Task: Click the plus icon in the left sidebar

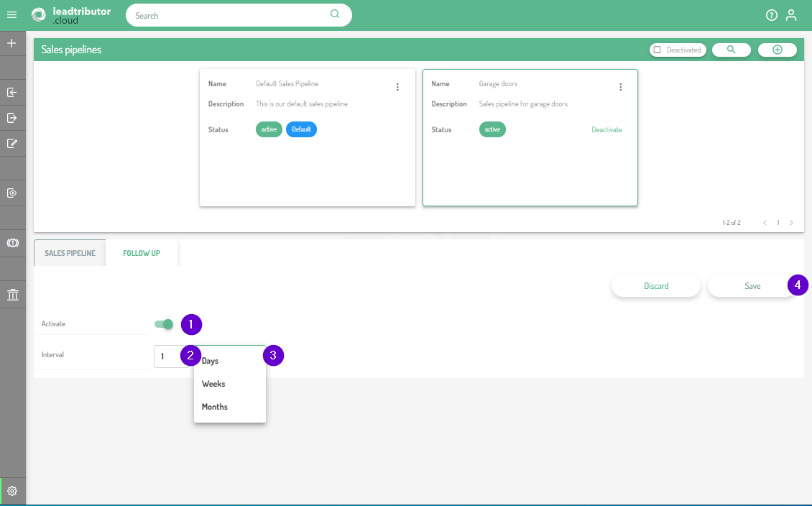Action: (x=11, y=44)
